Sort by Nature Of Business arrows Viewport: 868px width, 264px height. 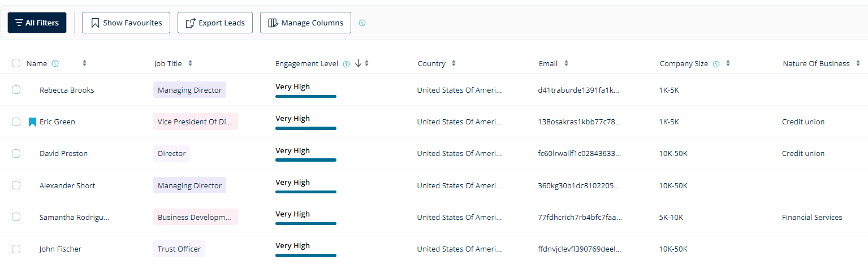point(858,63)
